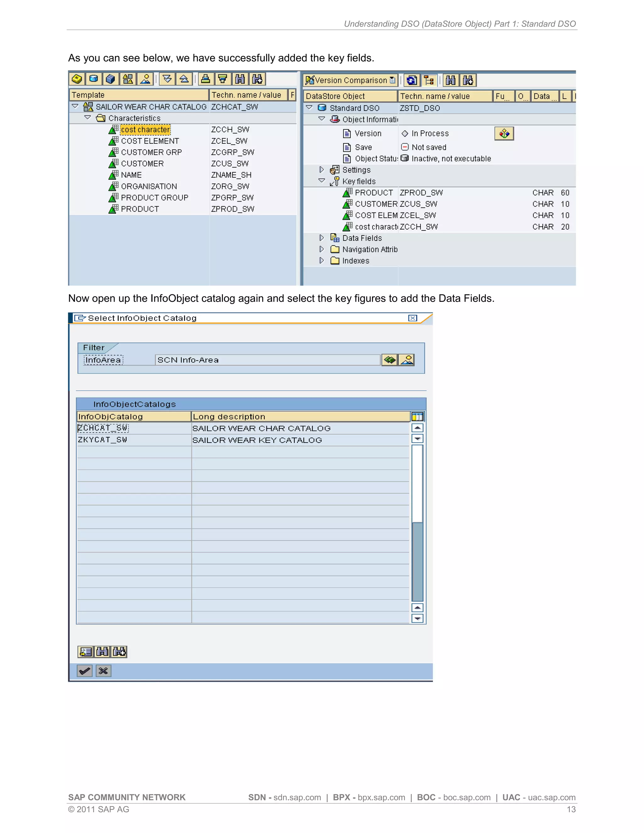Click the Long description column header
Image resolution: width=644 pixels, height=833 pixels.
301,416
